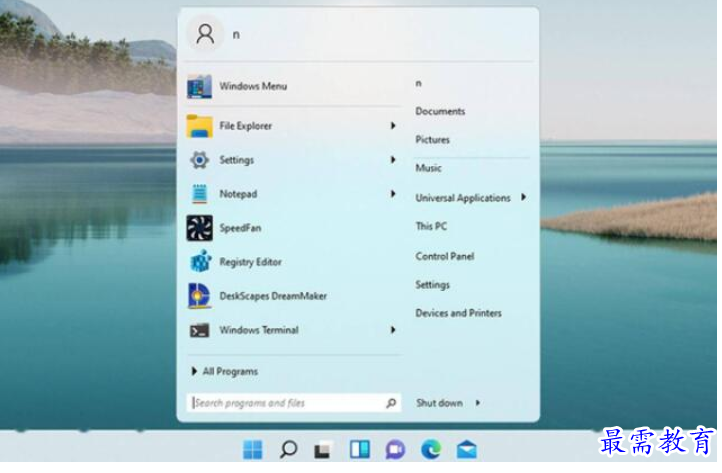Open DeskScapes DreamMaker icon
The height and width of the screenshot is (473, 722).
point(199,296)
